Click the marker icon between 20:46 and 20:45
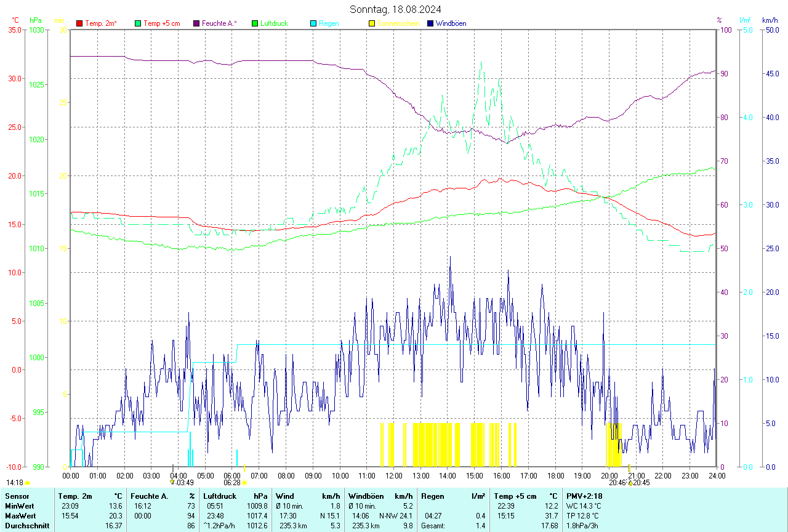 point(630,483)
